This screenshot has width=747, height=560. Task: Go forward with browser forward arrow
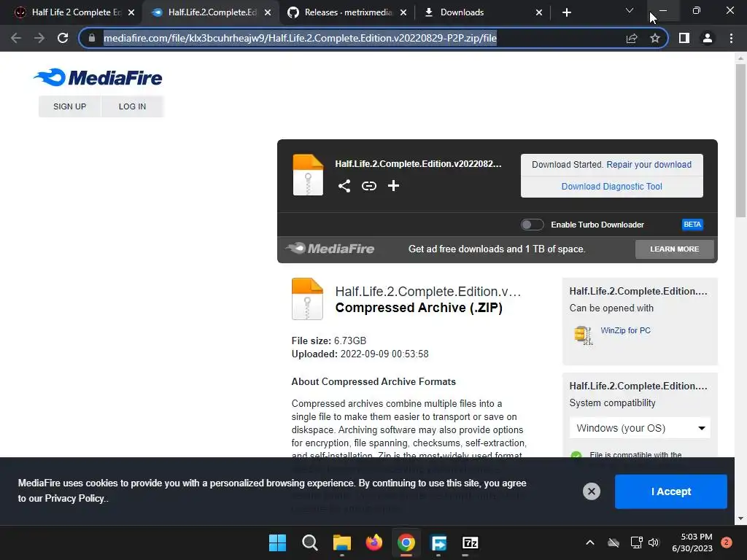(39, 38)
